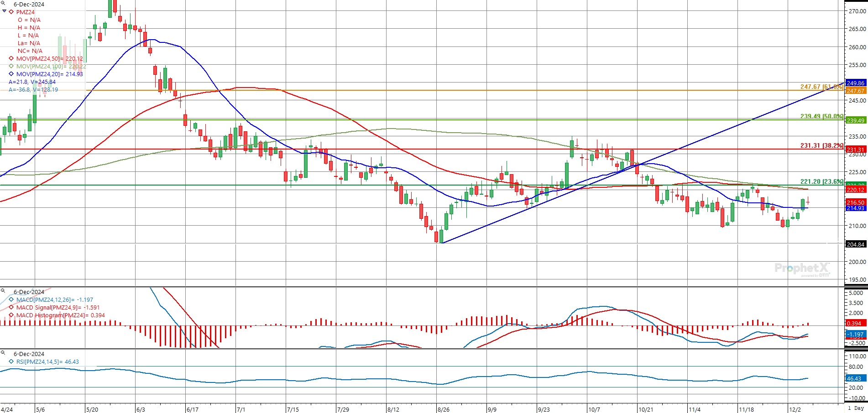Click the trendline readout A=21.8, V=245.84

tap(32, 82)
